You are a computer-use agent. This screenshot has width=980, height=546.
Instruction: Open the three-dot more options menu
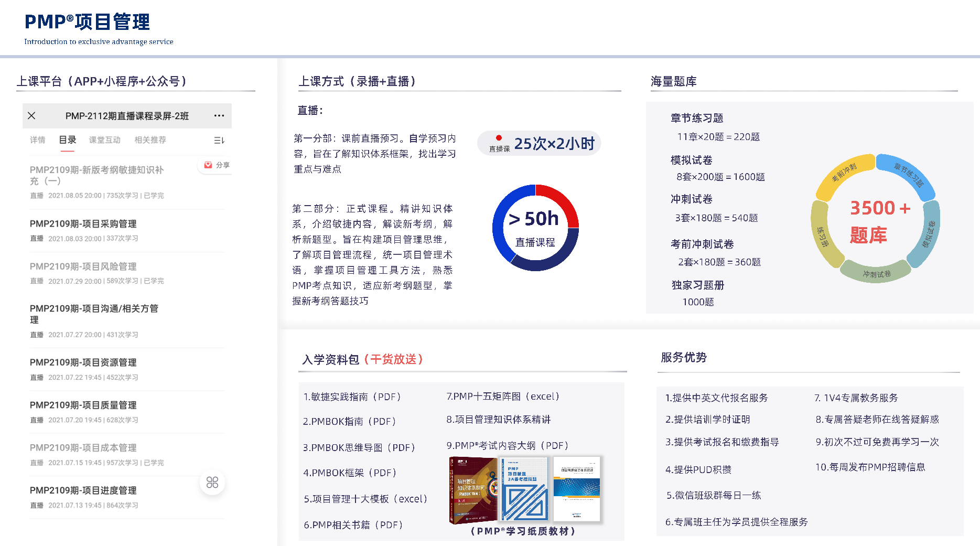click(219, 116)
